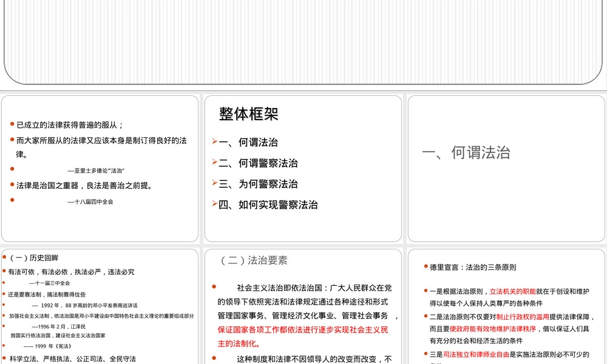Click the line 我国实行依法治国，建设社会主义法治国家
Screen dimensions: 607x364
tap(58, 335)
